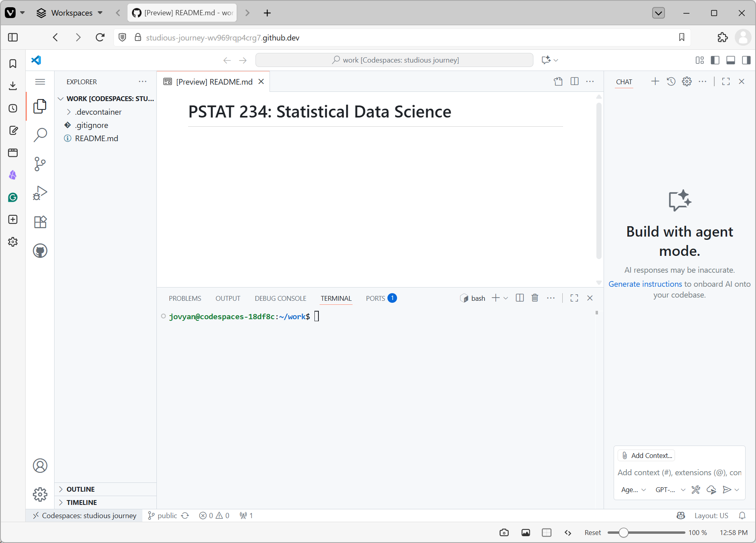Switch to the PORTS tab
This screenshot has height=543, width=756.
pyautogui.click(x=375, y=298)
